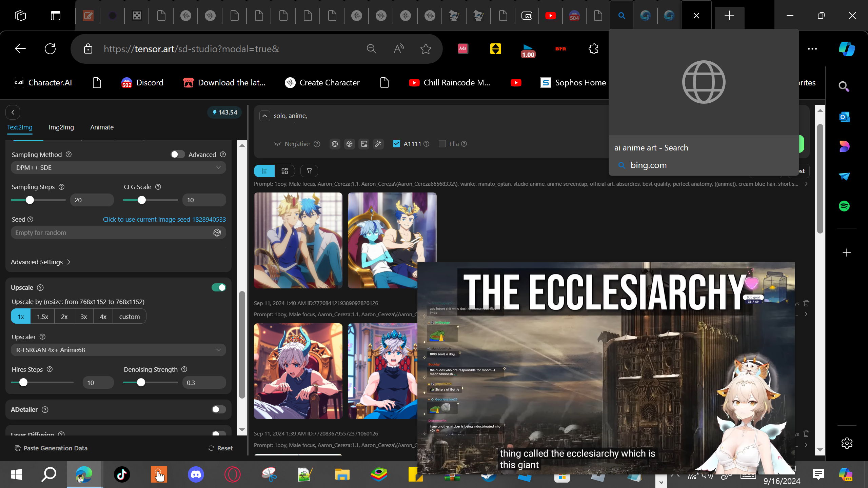This screenshot has width=868, height=488.
Task: Toggle the Advanced sampling switch
Action: [178, 155]
